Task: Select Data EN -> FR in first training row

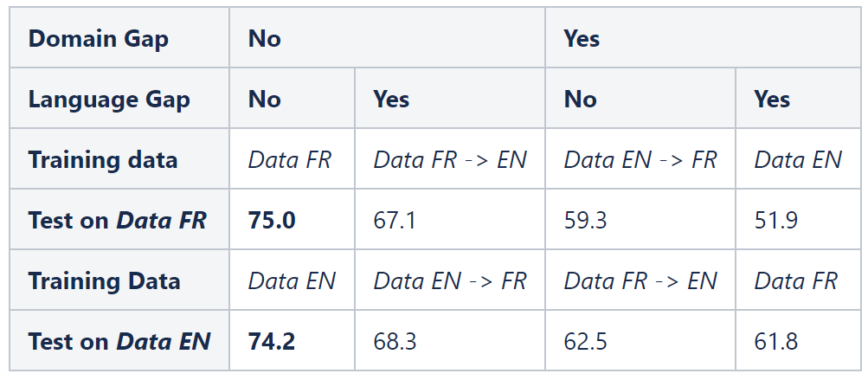Action: [x=640, y=158]
